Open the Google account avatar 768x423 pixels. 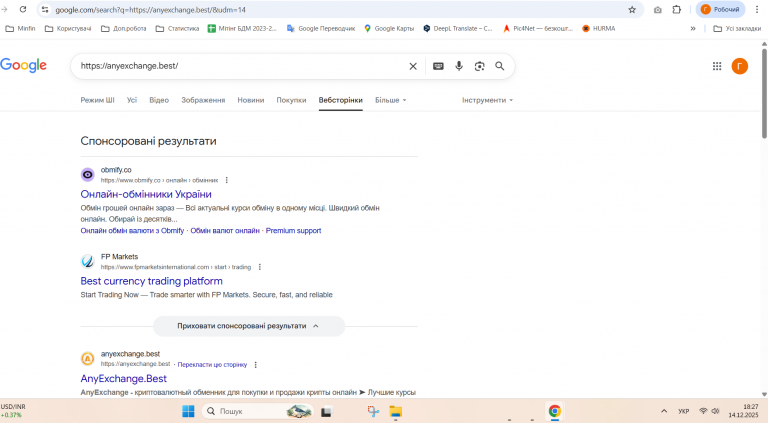coord(740,66)
